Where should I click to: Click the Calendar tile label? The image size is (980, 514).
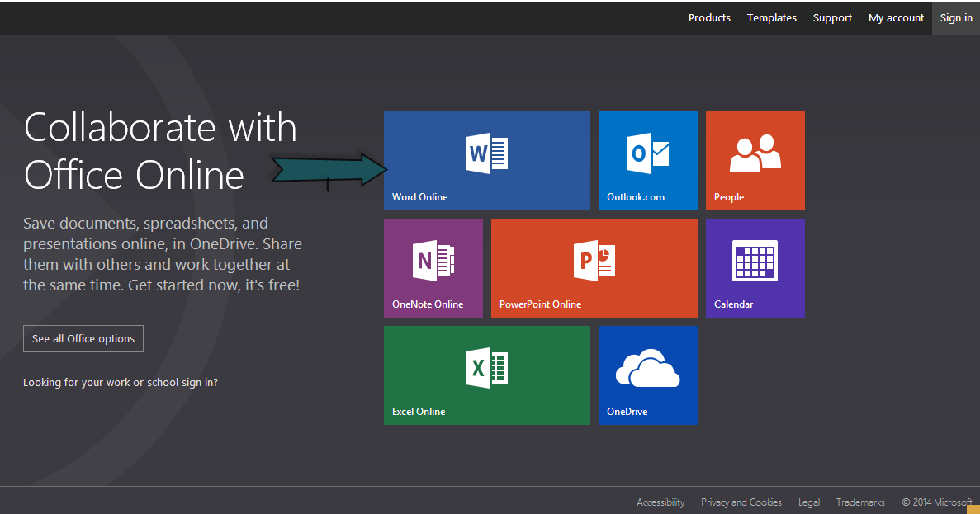(x=733, y=304)
